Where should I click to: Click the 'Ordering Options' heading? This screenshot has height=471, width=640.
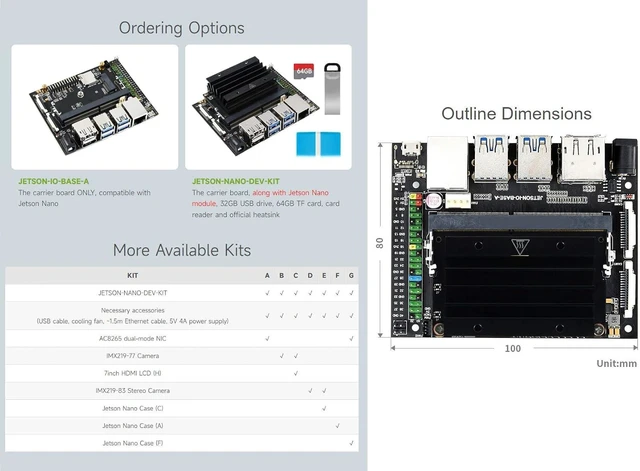tap(182, 28)
